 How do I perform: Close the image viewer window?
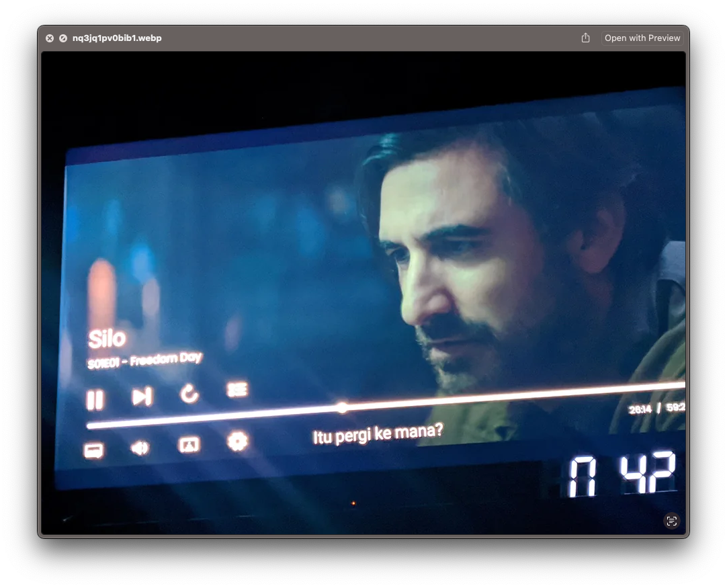[x=49, y=38]
